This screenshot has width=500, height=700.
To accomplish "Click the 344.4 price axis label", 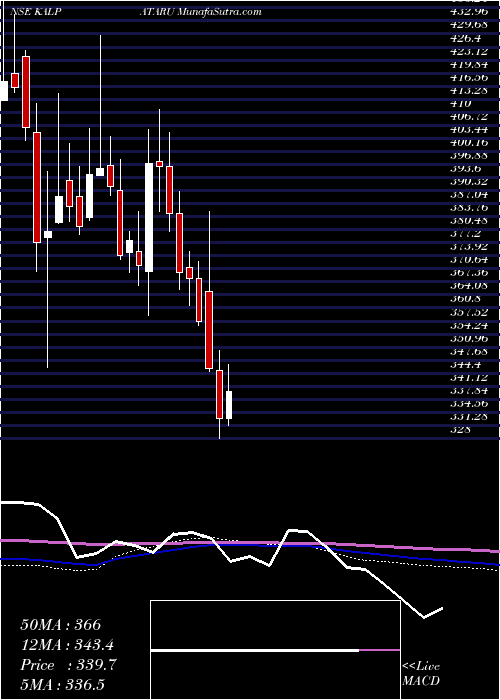I will 465,364.
